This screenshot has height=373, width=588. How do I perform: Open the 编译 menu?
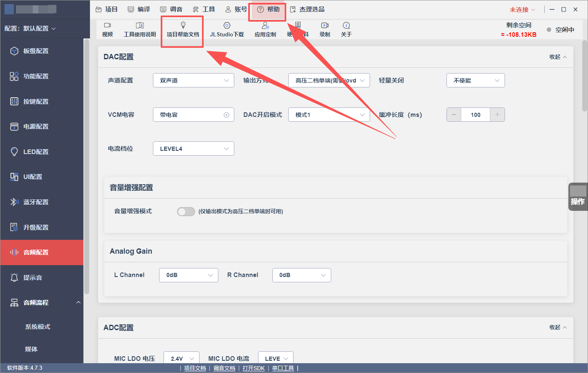point(139,9)
